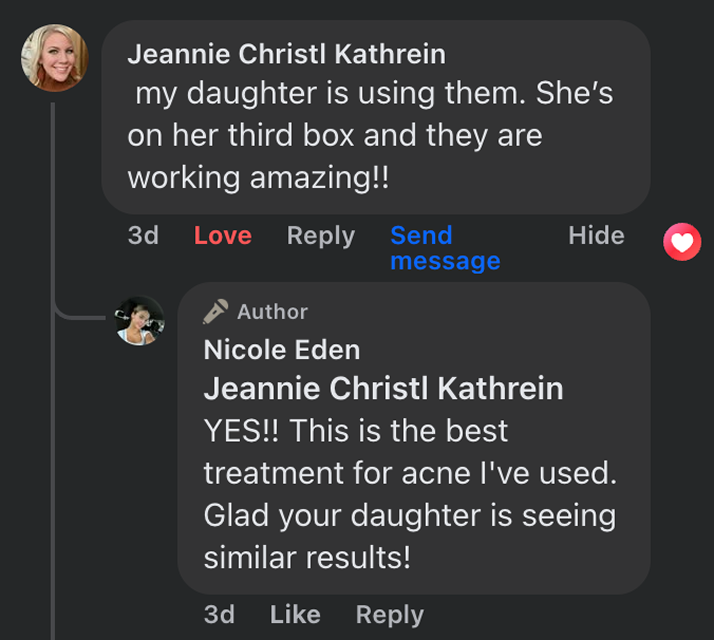Reply to Jeannie's comment about her daughter
714x640 pixels.
(320, 236)
